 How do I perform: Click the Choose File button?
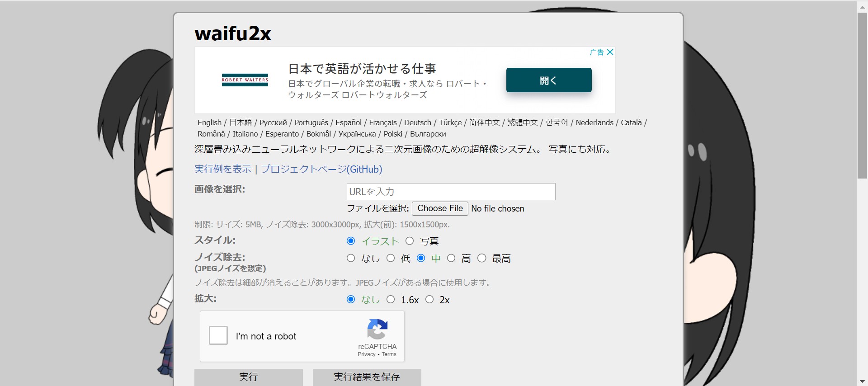click(440, 208)
